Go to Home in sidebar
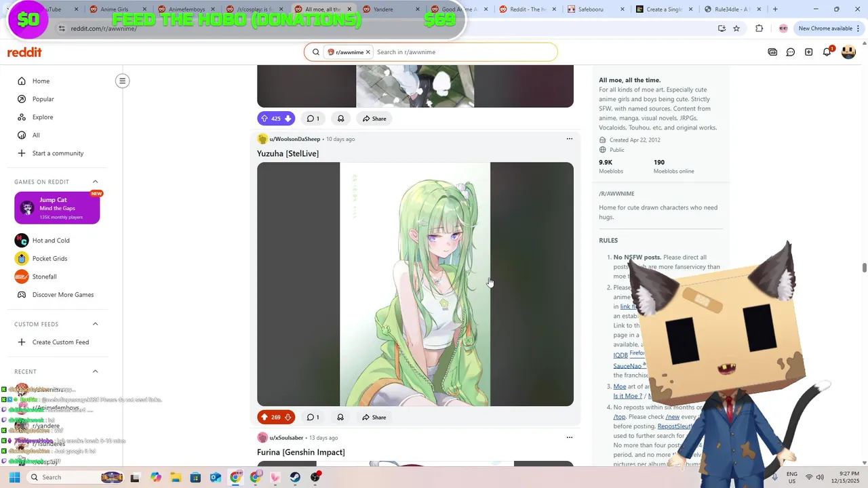Image resolution: width=868 pixels, height=488 pixels. (x=41, y=81)
